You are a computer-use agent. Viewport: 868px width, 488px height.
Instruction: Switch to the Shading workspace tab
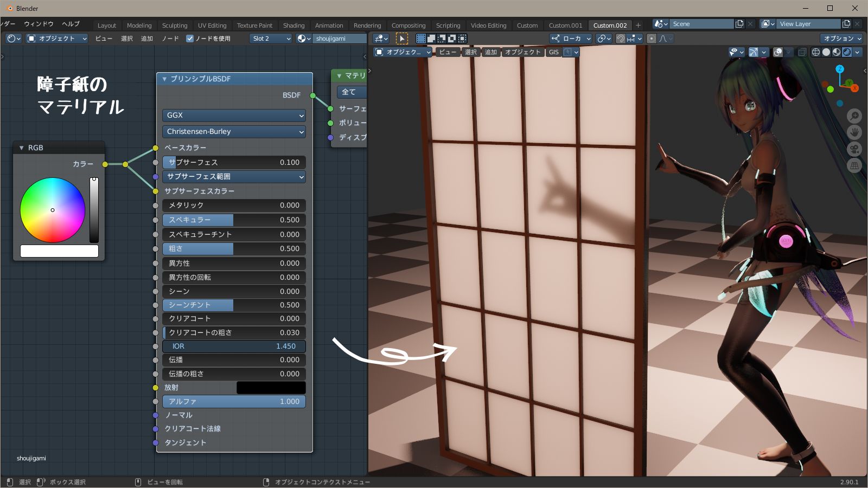coord(294,25)
